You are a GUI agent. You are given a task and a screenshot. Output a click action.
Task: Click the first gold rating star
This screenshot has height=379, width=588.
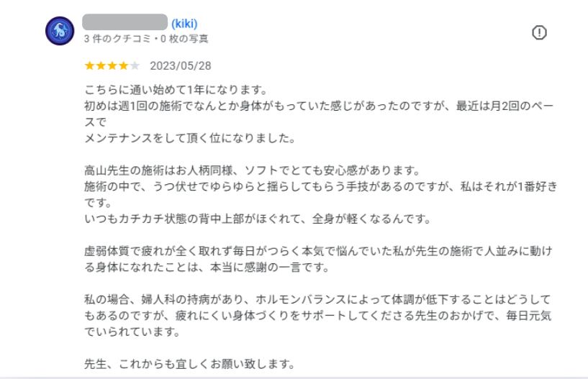click(x=89, y=66)
